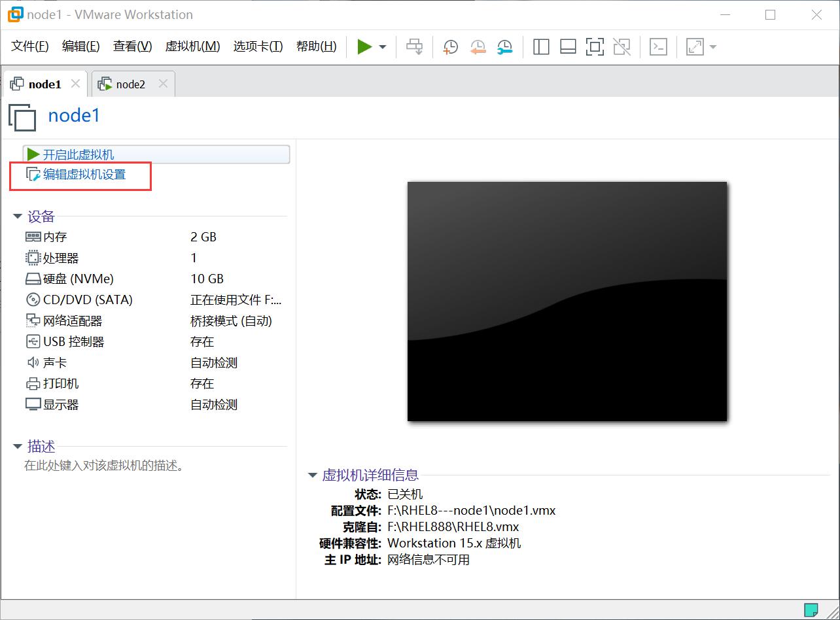Click the printer icon beside 打印机
This screenshot has width=840, height=620.
33,384
